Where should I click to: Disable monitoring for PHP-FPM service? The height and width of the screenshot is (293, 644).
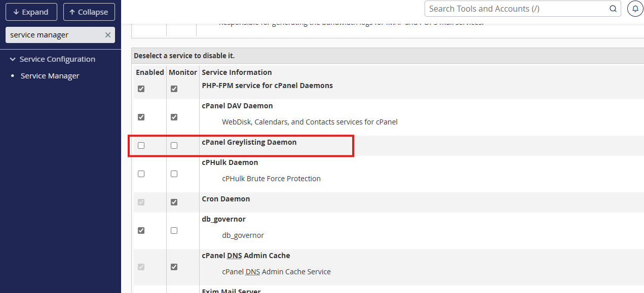[174, 89]
